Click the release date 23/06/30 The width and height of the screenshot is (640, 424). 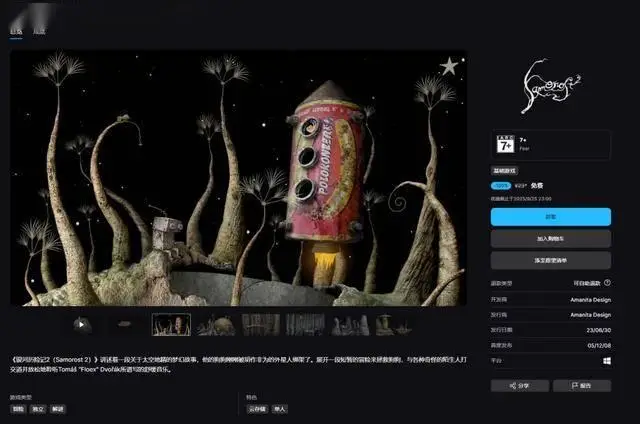click(x=599, y=330)
